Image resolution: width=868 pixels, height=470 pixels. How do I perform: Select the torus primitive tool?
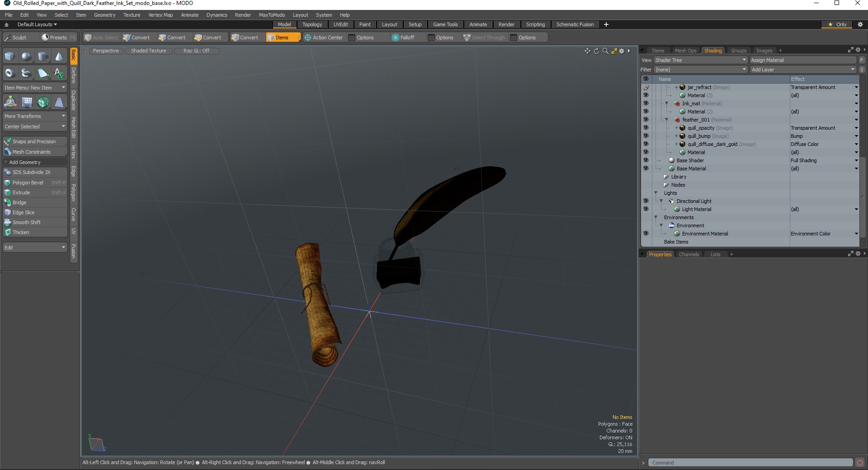pyautogui.click(x=9, y=73)
